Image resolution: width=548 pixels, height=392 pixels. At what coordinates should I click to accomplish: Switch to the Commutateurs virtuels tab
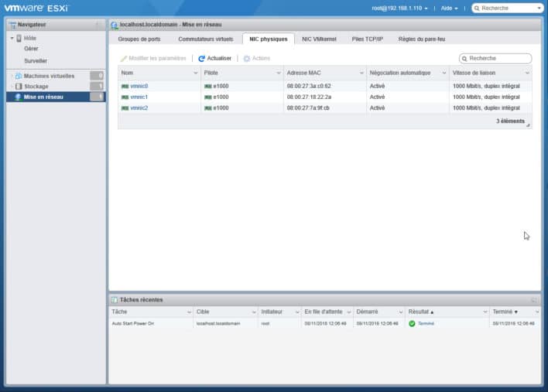tap(205, 39)
